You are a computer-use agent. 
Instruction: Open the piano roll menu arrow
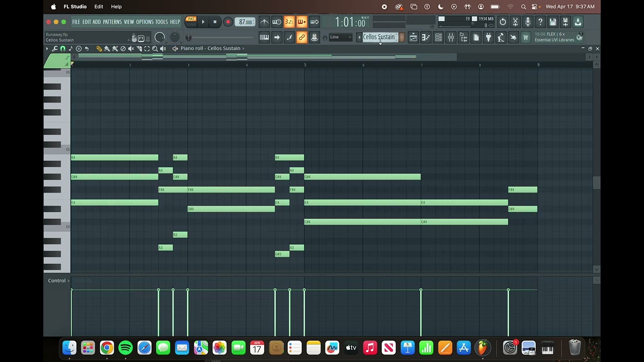(47, 48)
